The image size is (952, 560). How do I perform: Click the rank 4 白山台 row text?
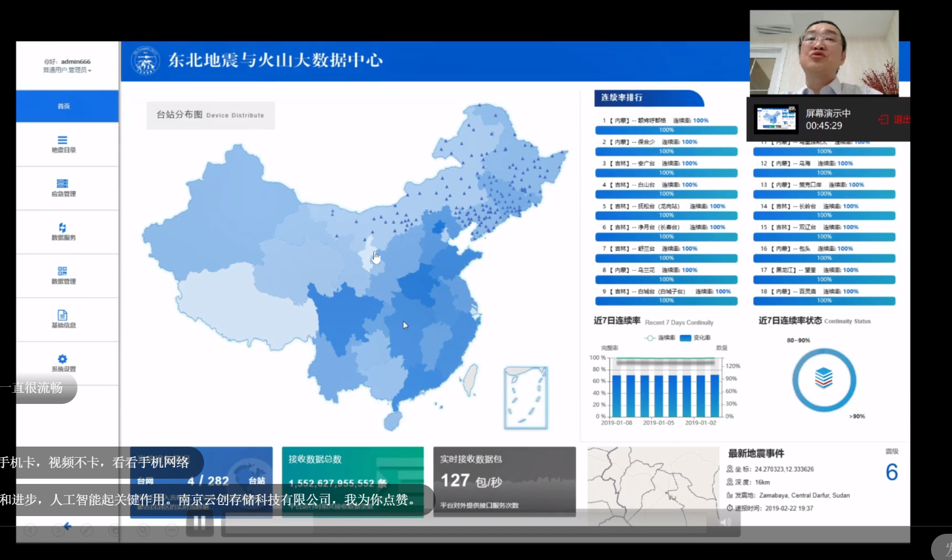pos(650,185)
